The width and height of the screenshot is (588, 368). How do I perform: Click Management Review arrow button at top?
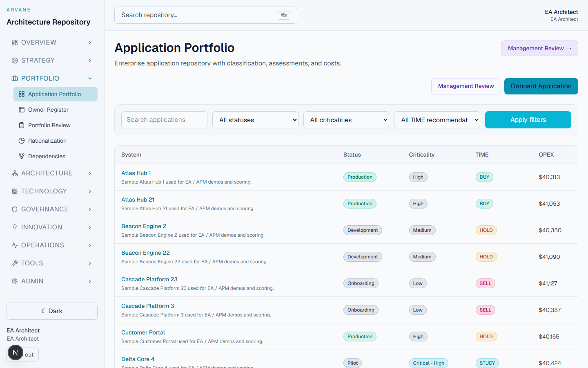click(539, 48)
